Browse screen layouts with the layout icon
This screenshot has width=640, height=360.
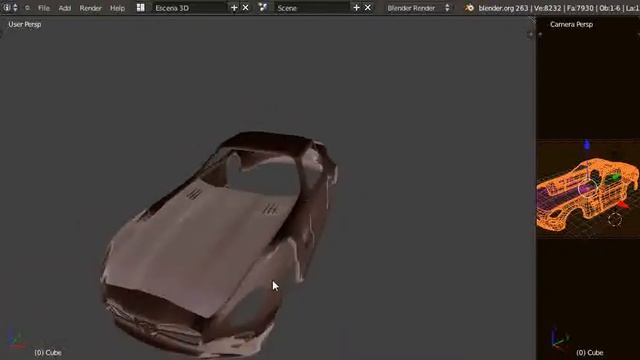[x=140, y=8]
